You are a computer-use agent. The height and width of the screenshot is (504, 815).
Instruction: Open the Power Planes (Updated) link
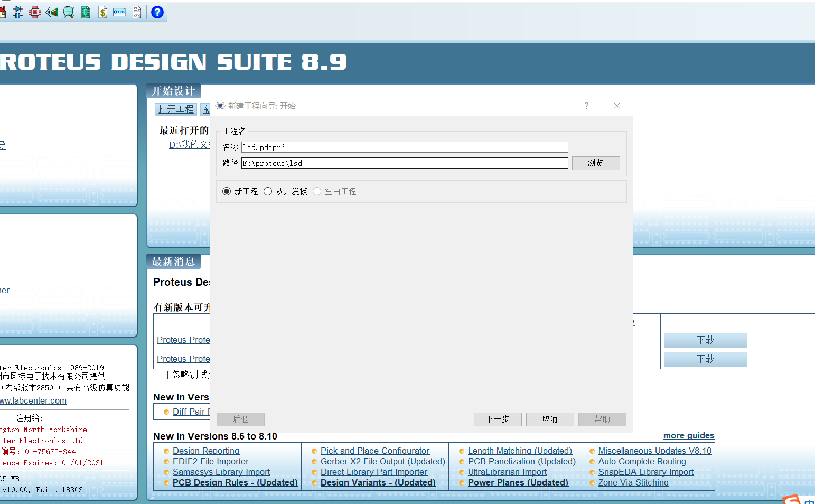tap(518, 483)
